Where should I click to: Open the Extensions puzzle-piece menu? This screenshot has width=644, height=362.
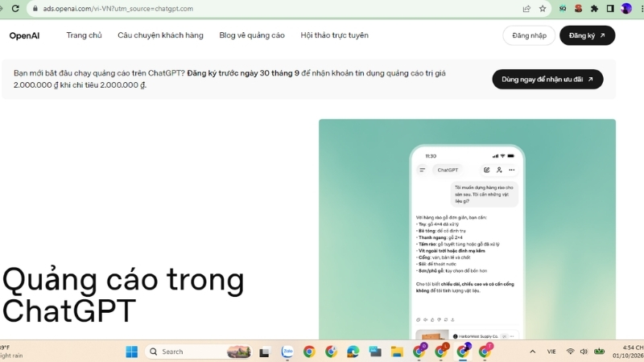tap(594, 9)
